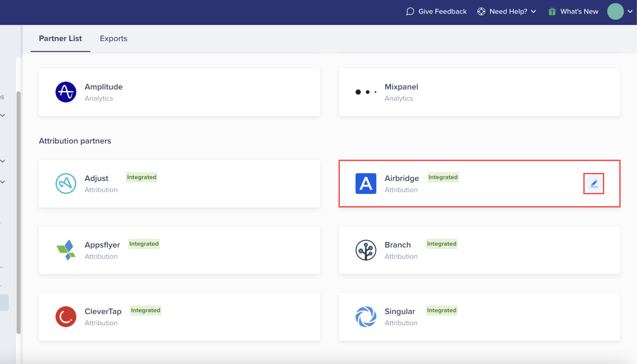Select the Airbridge partner name
The width and height of the screenshot is (637, 364).
coord(402,178)
